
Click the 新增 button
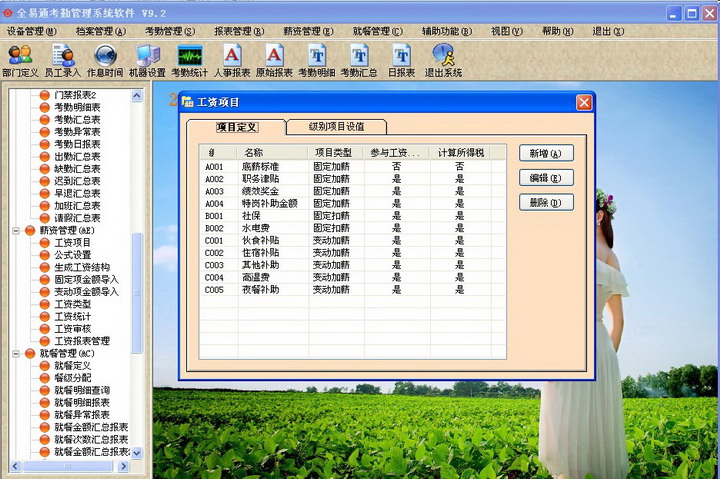click(546, 153)
